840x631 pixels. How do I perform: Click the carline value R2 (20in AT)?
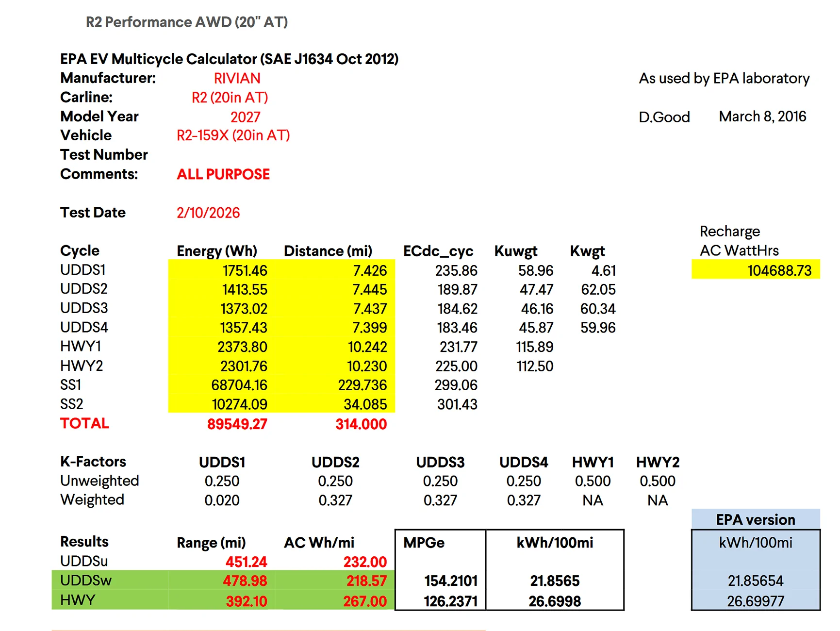(x=230, y=98)
